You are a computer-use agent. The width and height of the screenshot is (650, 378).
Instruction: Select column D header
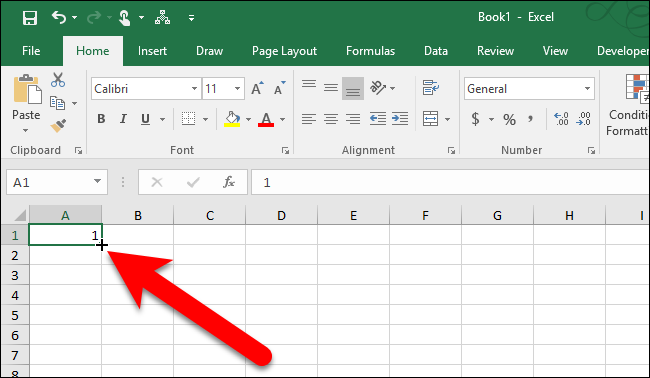tap(281, 216)
